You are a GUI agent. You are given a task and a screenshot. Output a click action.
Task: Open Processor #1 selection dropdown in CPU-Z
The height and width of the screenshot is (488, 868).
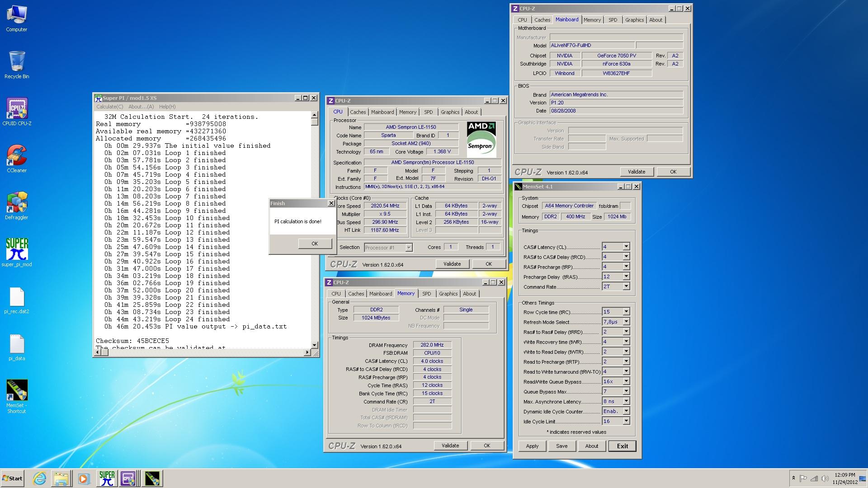(x=409, y=247)
